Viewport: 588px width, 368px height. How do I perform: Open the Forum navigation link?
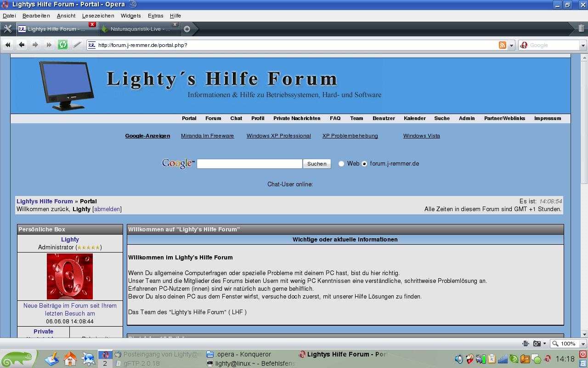(213, 118)
